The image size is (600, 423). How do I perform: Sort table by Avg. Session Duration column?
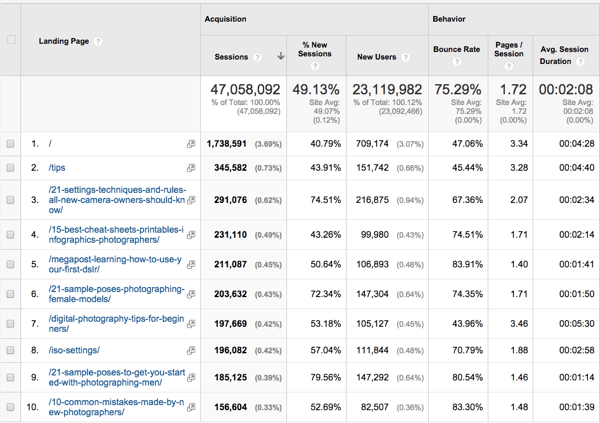pos(564,55)
